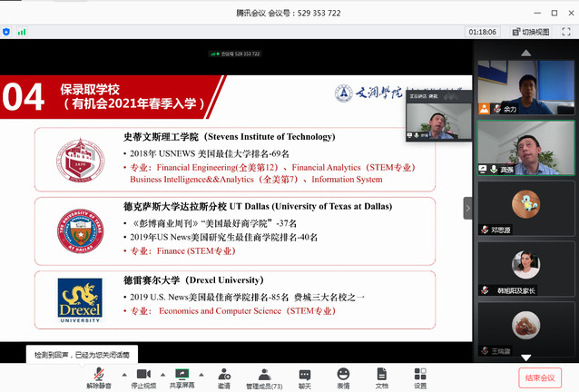
Task: Click the 切换视图 switch view button
Action: point(532,32)
